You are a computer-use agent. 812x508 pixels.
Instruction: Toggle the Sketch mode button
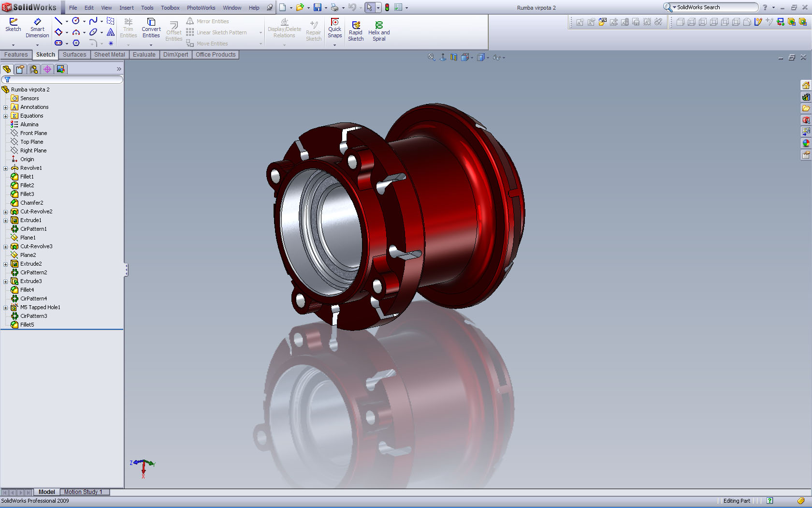click(x=13, y=25)
